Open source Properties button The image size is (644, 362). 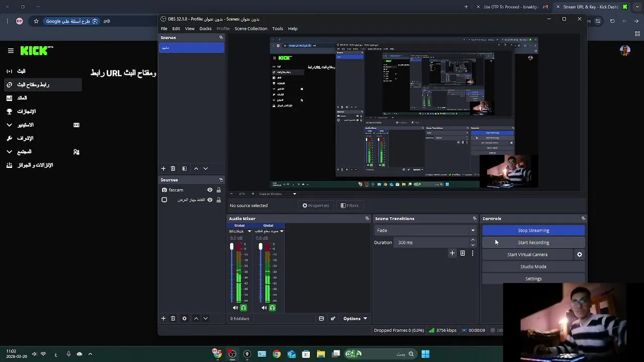[x=315, y=206]
